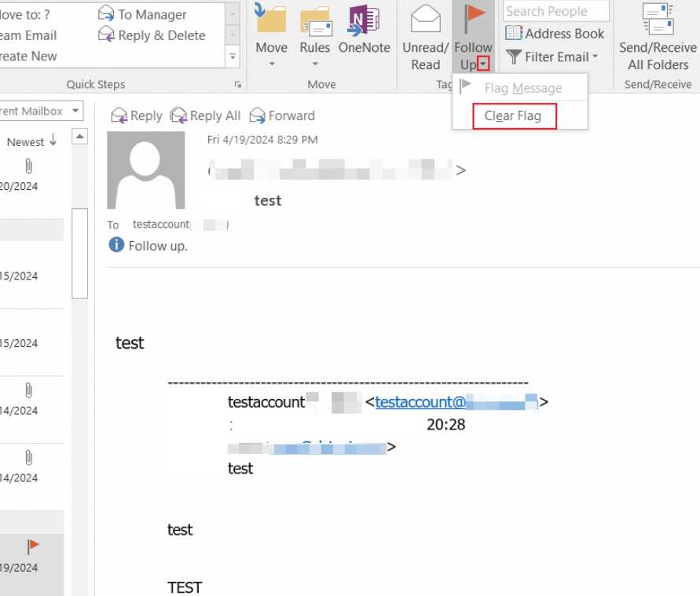Send message to OneNote
The image size is (700, 596).
[x=364, y=20]
